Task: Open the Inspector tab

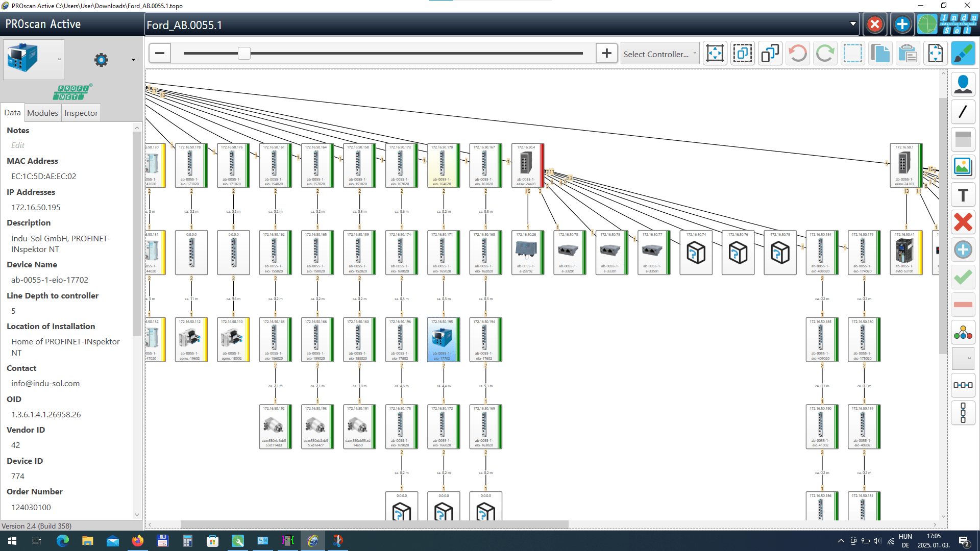Action: point(81,113)
